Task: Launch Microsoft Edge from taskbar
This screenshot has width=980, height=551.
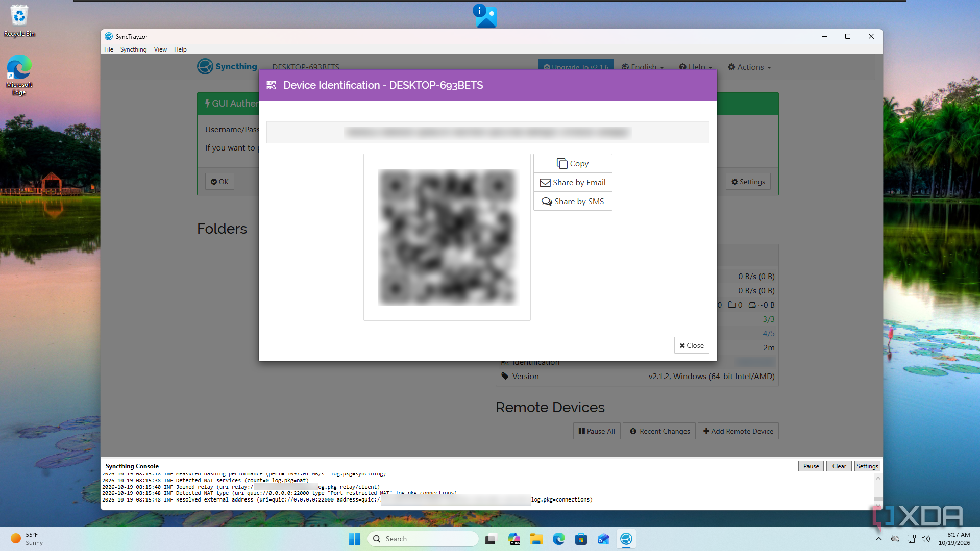Action: 558,539
